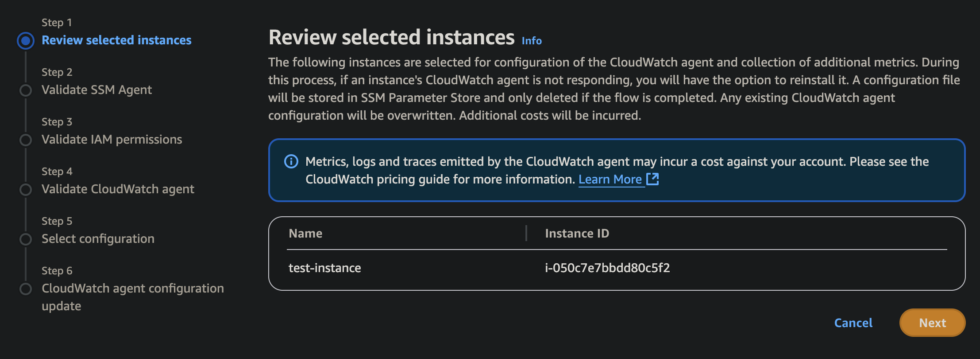980x359 pixels.
Task: Click the Step 5 step indicator circle
Action: 26,239
